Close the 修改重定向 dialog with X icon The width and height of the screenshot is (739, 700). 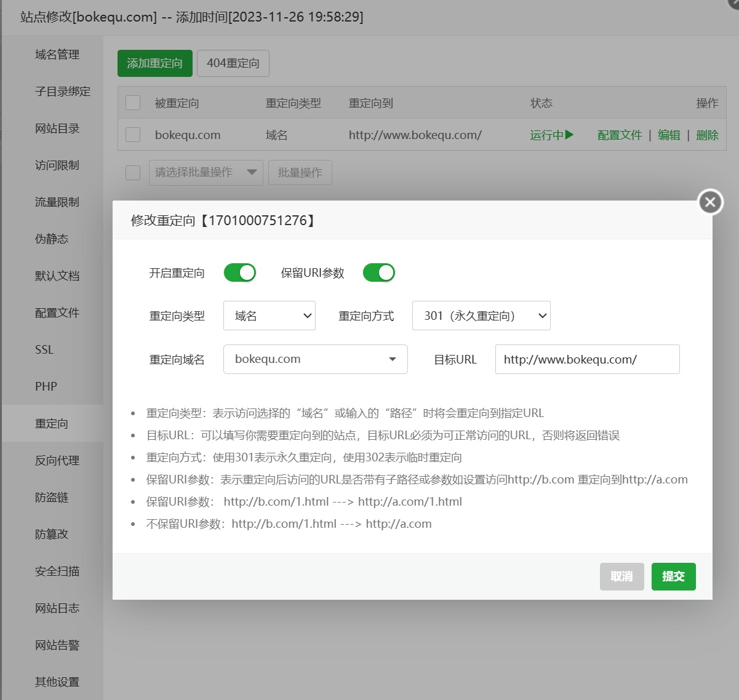pos(710,202)
